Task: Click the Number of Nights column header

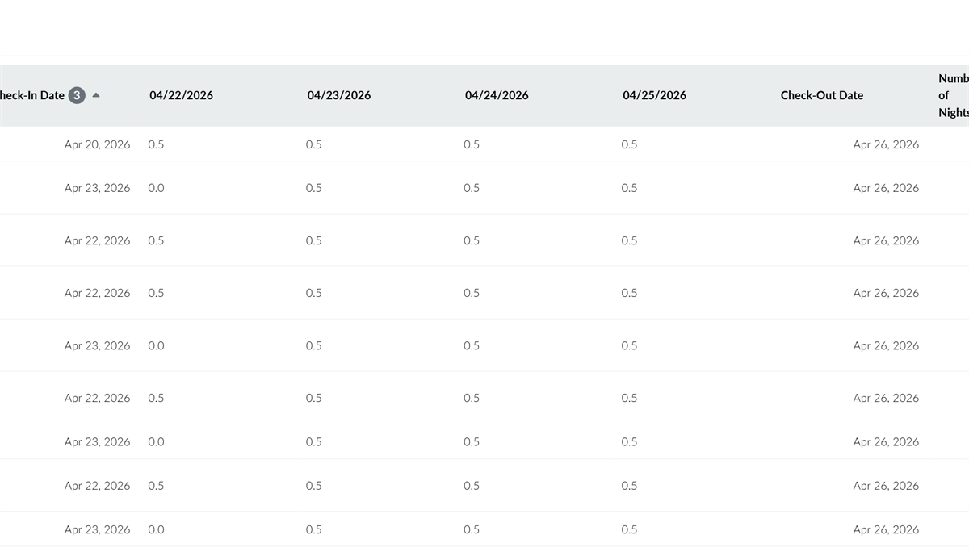Action: point(953,95)
